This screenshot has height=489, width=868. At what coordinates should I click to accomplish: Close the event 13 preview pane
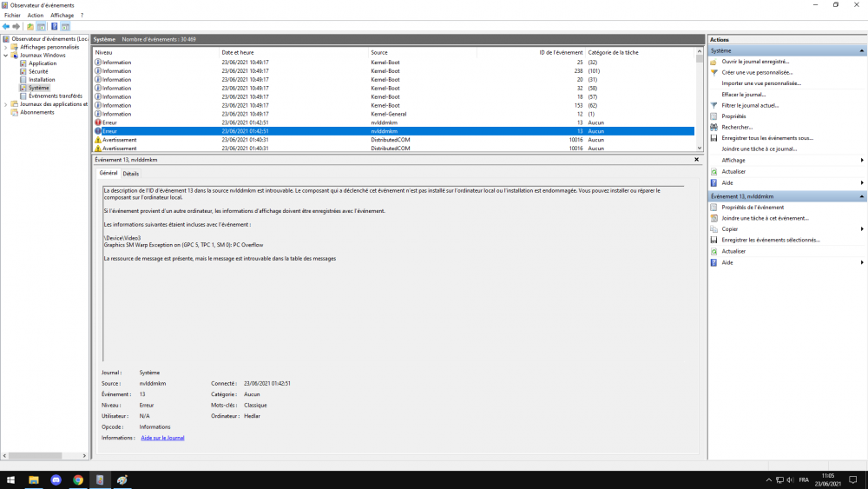696,160
